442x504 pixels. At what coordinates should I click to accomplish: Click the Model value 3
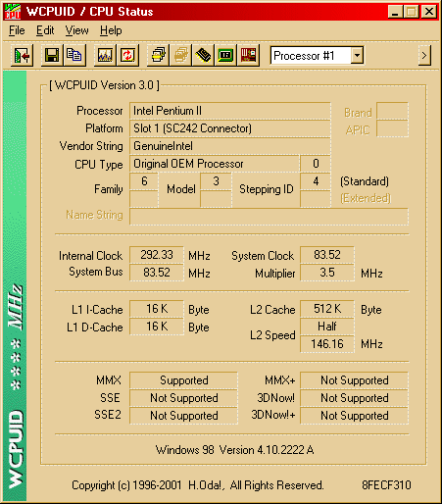click(216, 181)
